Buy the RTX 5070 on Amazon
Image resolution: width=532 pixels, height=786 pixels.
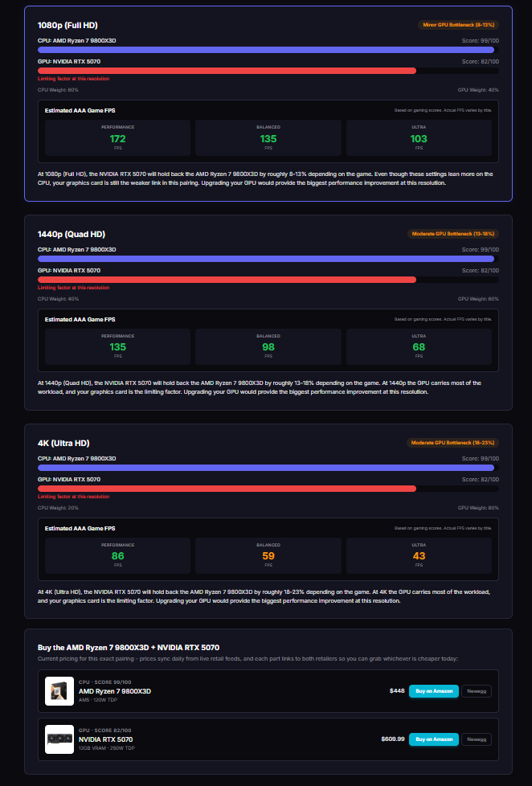pyautogui.click(x=434, y=739)
